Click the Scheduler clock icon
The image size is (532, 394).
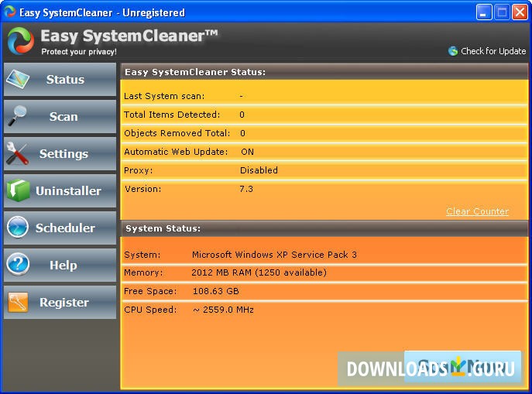tap(18, 227)
